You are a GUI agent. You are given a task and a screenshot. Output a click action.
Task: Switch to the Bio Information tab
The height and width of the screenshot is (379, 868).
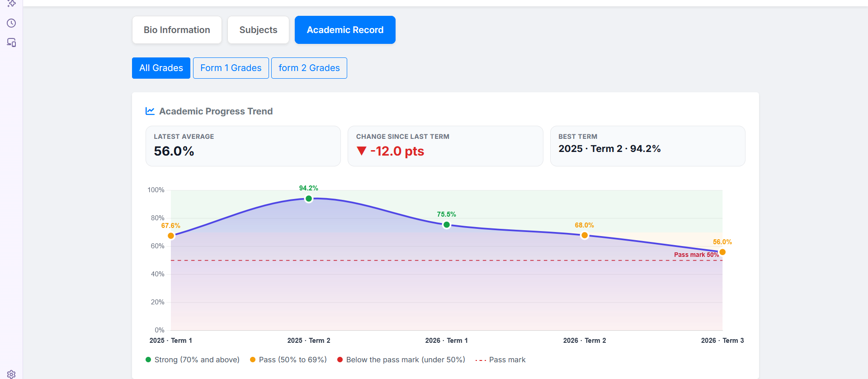click(177, 30)
